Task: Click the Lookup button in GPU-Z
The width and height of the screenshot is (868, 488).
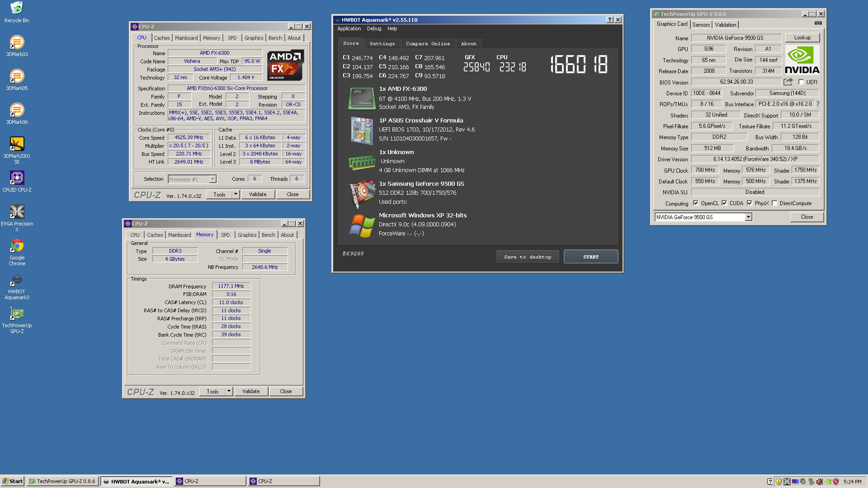Action: [802, 38]
